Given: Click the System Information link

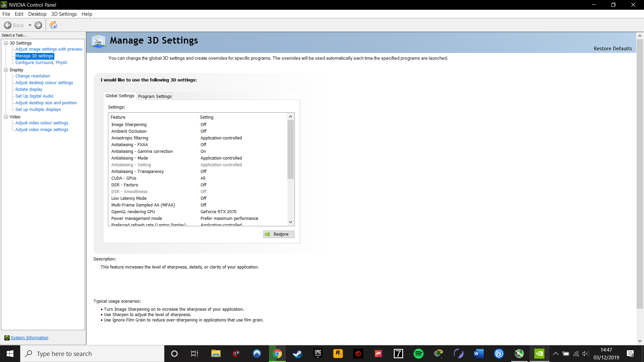Looking at the screenshot, I should coord(30,338).
